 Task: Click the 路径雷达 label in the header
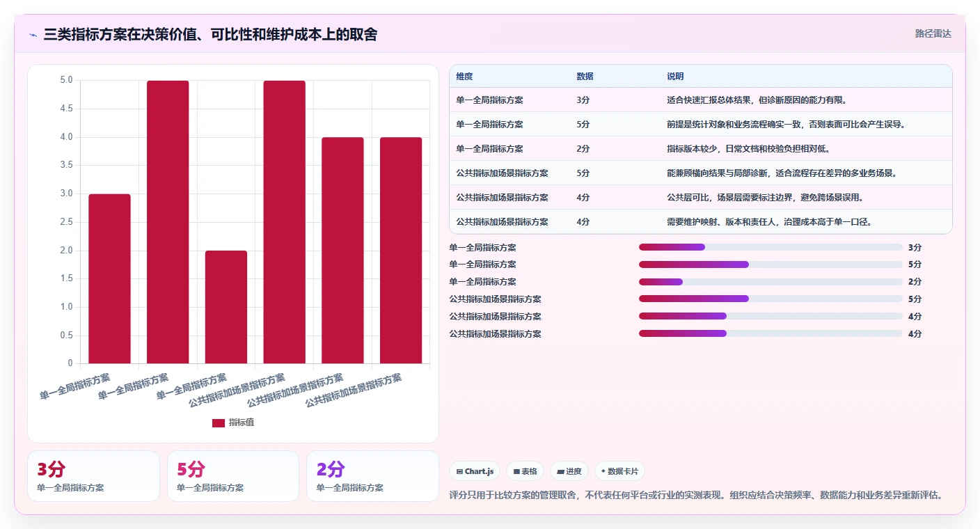tap(933, 33)
